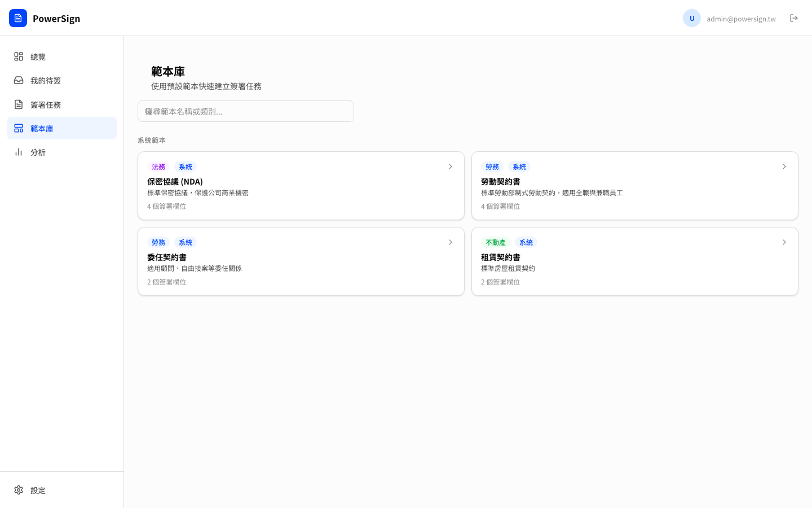This screenshot has height=508, width=812.
Task: Click the logout icon in the top bar
Action: tap(794, 18)
